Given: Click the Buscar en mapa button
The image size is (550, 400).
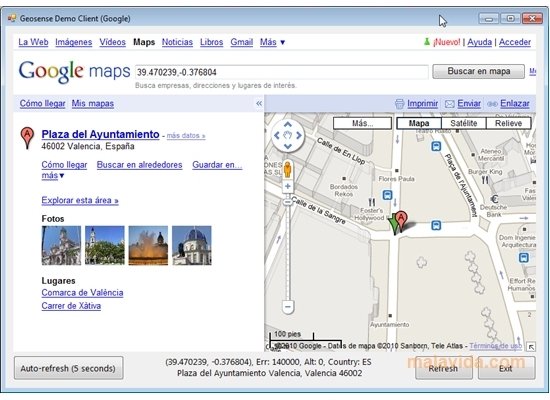Looking at the screenshot, I should 478,72.
